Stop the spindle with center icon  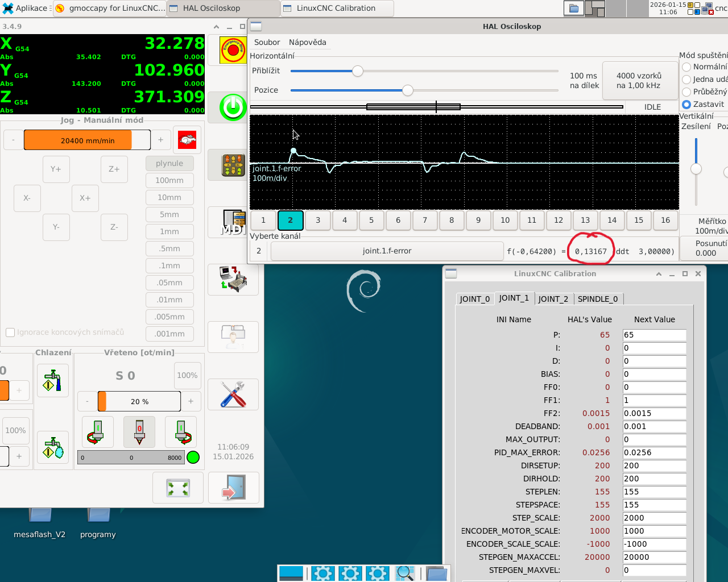pyautogui.click(x=139, y=431)
